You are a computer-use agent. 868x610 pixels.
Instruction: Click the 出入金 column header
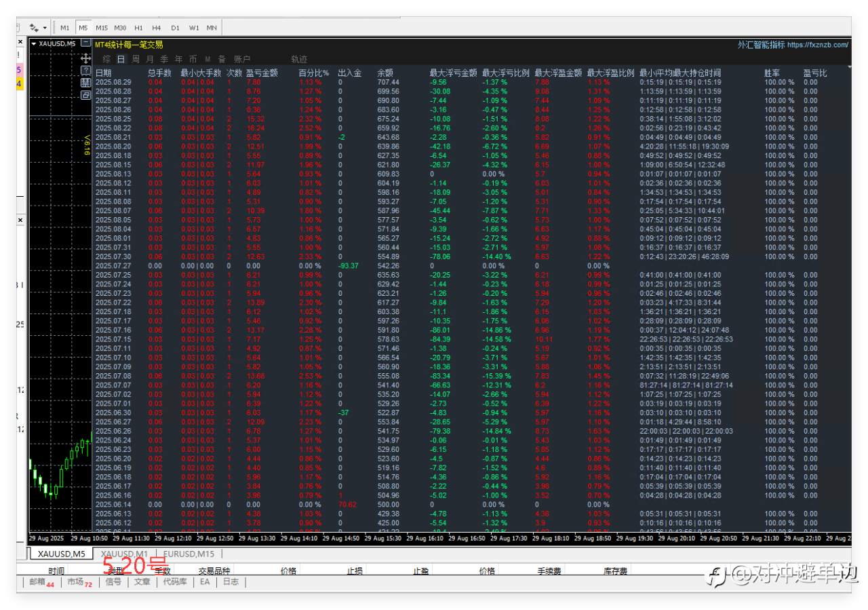[x=350, y=73]
